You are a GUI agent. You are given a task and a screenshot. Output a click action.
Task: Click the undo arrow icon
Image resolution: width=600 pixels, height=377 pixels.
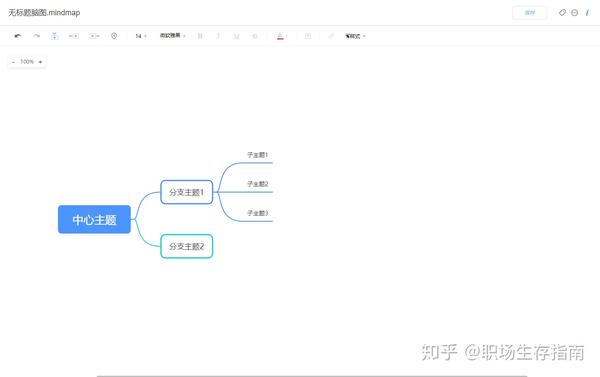(18, 36)
